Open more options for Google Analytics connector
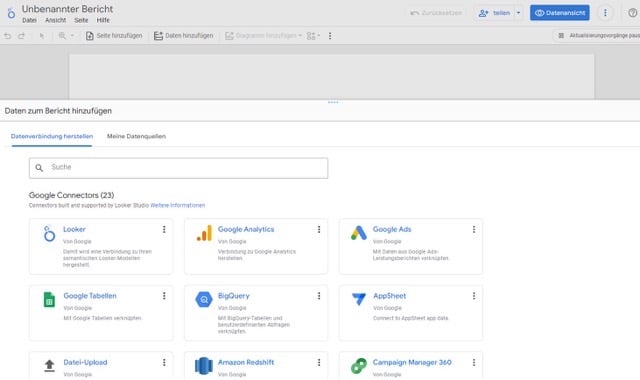This screenshot has height=380, width=640. pos(319,229)
